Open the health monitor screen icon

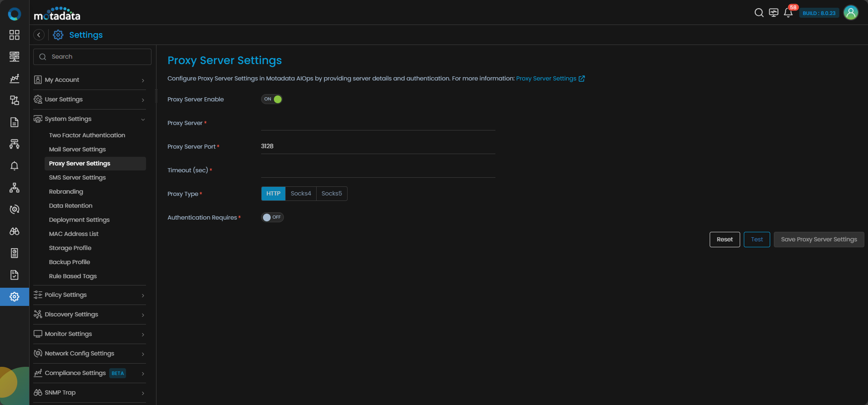point(773,13)
